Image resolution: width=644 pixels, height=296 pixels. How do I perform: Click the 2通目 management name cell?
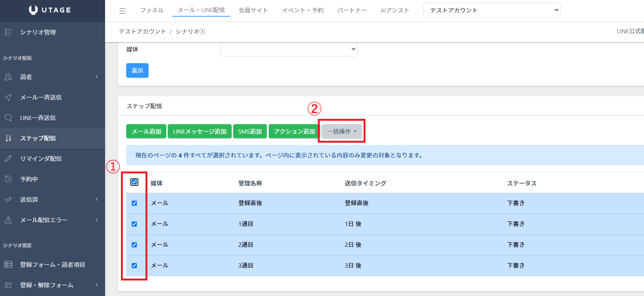tap(246, 245)
